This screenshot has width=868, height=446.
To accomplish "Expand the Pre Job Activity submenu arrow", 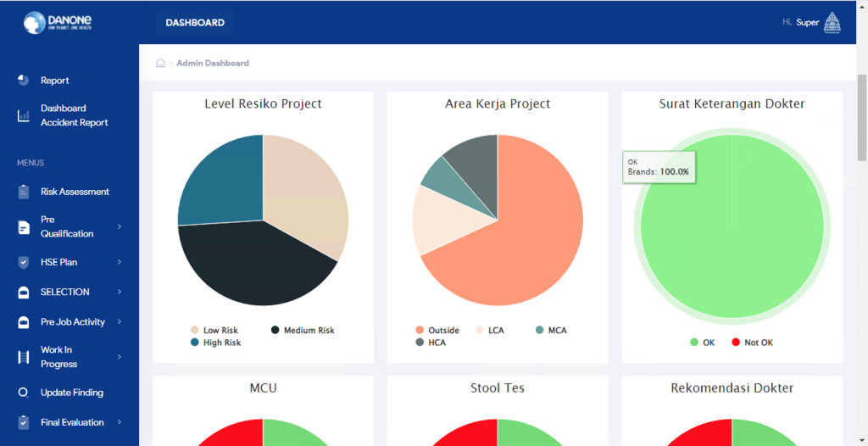I will tap(119, 322).
